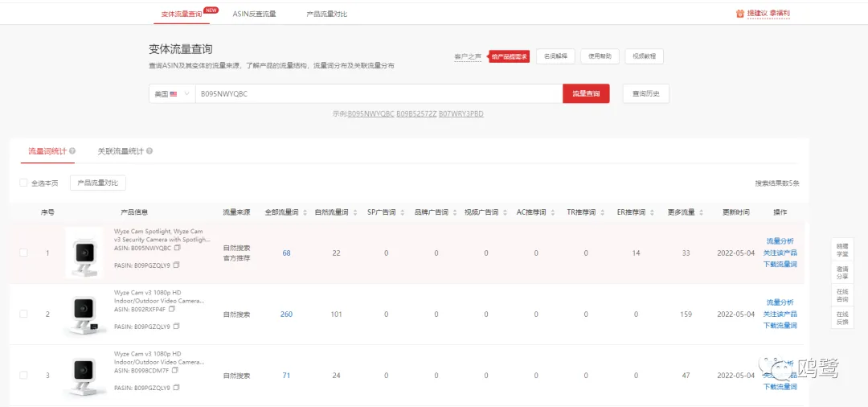Open help icon beside 关联流量统计 tab
Viewport: 868px width, 407px height.
click(x=149, y=150)
